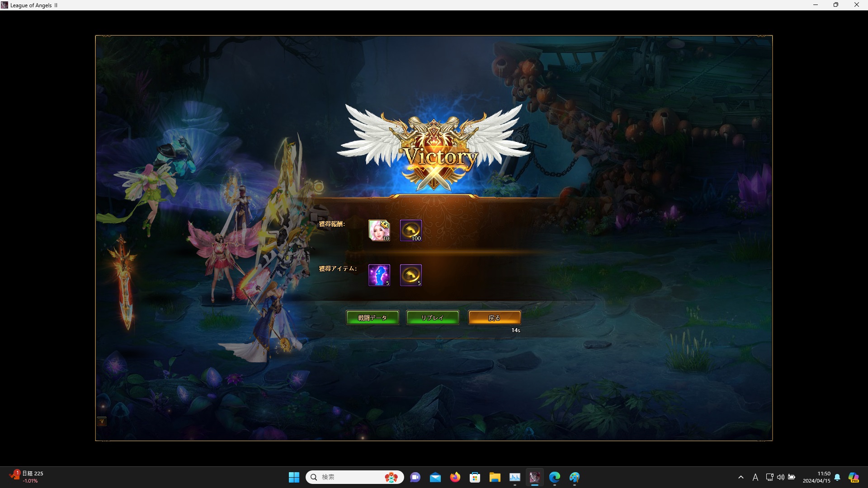
Task: Switch to League of Angels taskbar icon
Action: pos(534,477)
